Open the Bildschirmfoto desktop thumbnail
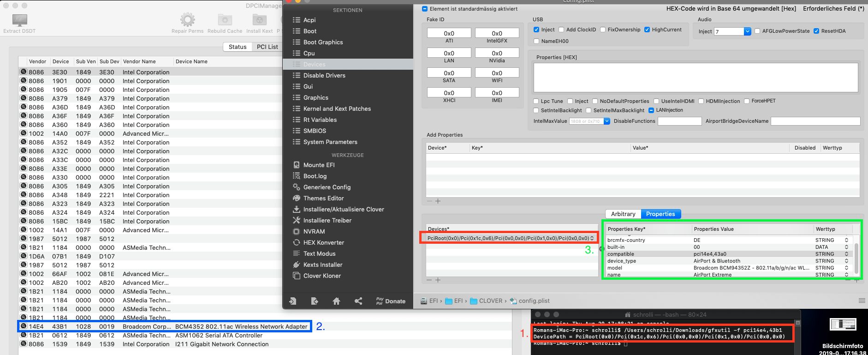Screen dimensions: 868x355 (843, 324)
